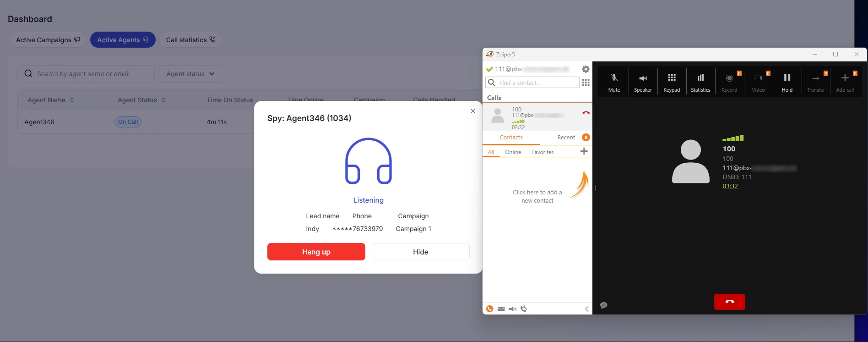Open the Call statistics tab
The height and width of the screenshot is (342, 868).
click(191, 40)
